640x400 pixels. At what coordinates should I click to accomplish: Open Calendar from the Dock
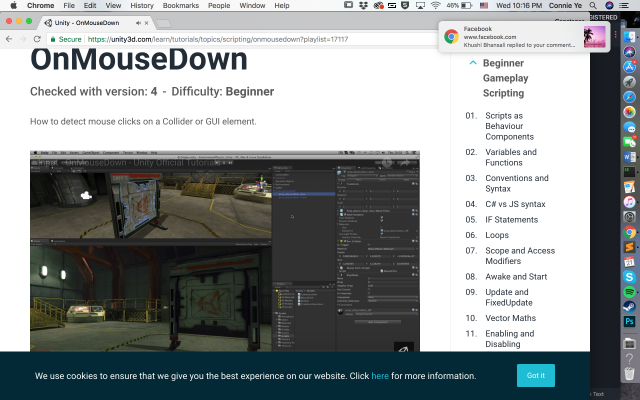click(629, 262)
